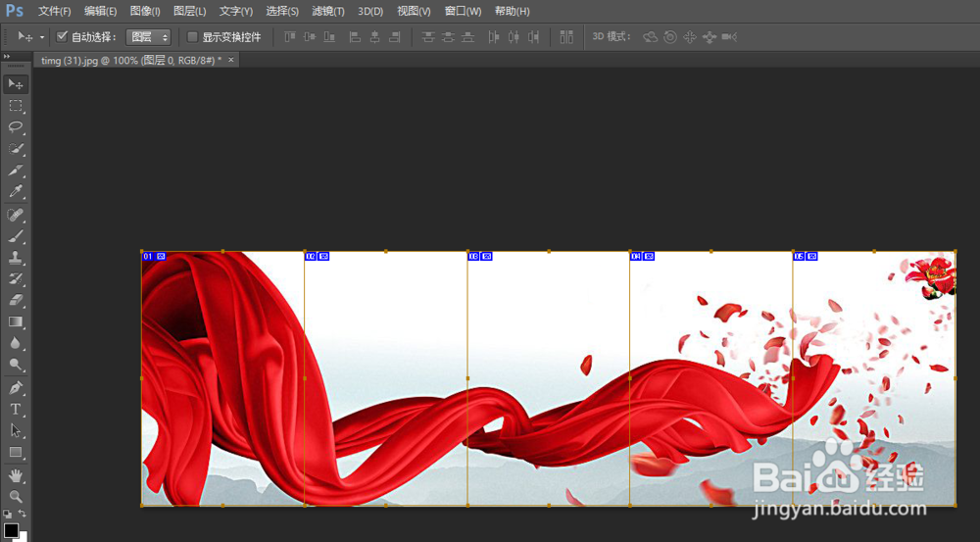Viewport: 980px width, 542px height.
Task: Open the 滤镜(T) menu
Action: (328, 11)
